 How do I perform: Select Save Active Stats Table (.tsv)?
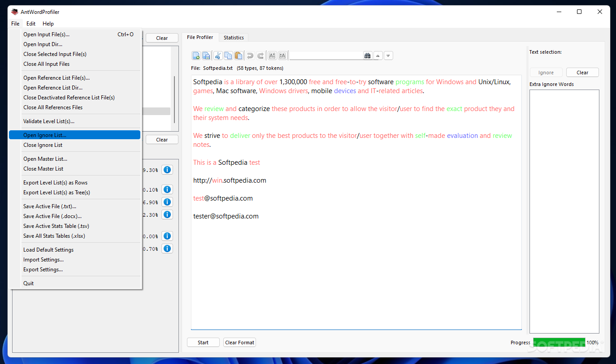coord(74,226)
